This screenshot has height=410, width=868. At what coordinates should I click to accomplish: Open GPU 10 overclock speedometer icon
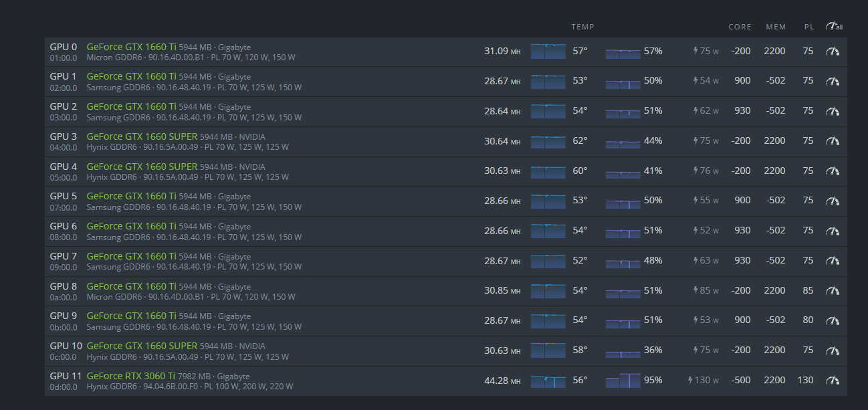pyautogui.click(x=833, y=350)
